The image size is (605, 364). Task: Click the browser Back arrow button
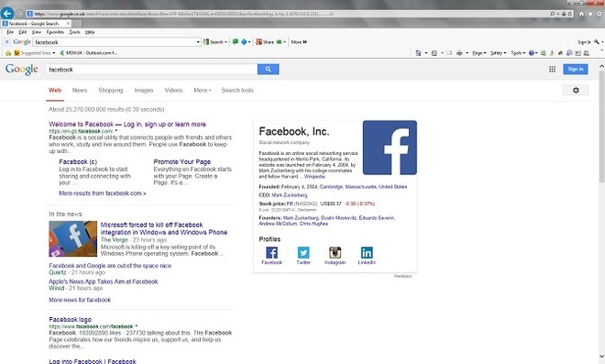pos(7,13)
